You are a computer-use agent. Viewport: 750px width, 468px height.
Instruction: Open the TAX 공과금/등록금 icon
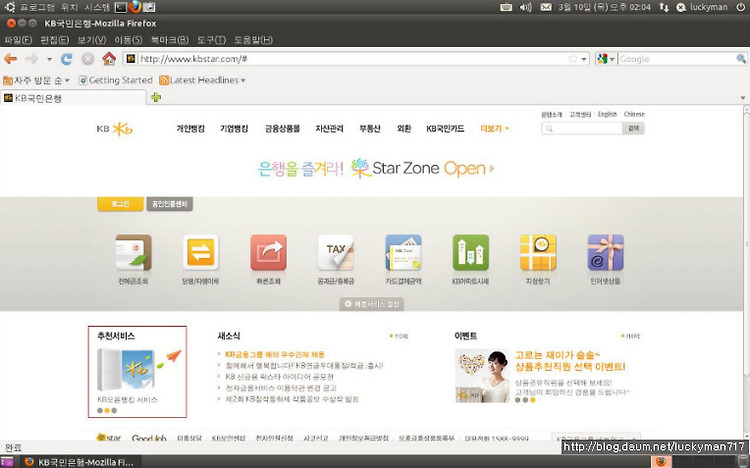(336, 253)
